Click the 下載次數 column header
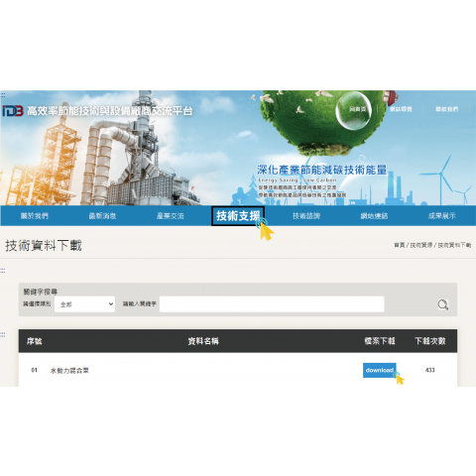 (x=430, y=341)
